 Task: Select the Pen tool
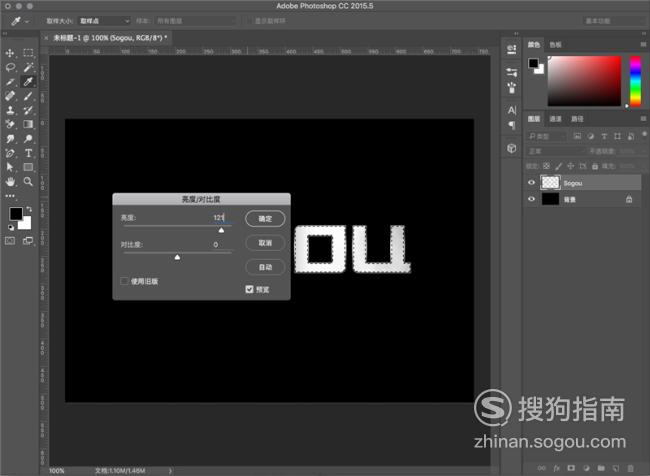(x=10, y=153)
